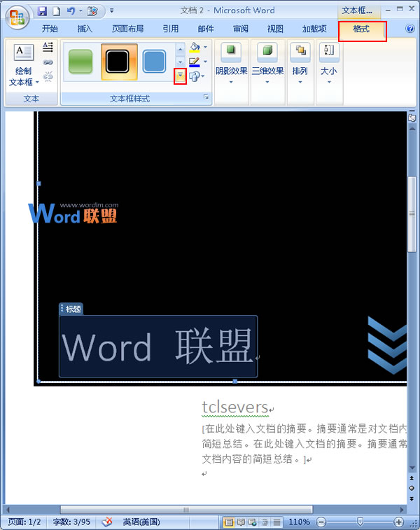The height and width of the screenshot is (530, 420).
Task: Go to the 邮件 tab
Action: coord(206,29)
